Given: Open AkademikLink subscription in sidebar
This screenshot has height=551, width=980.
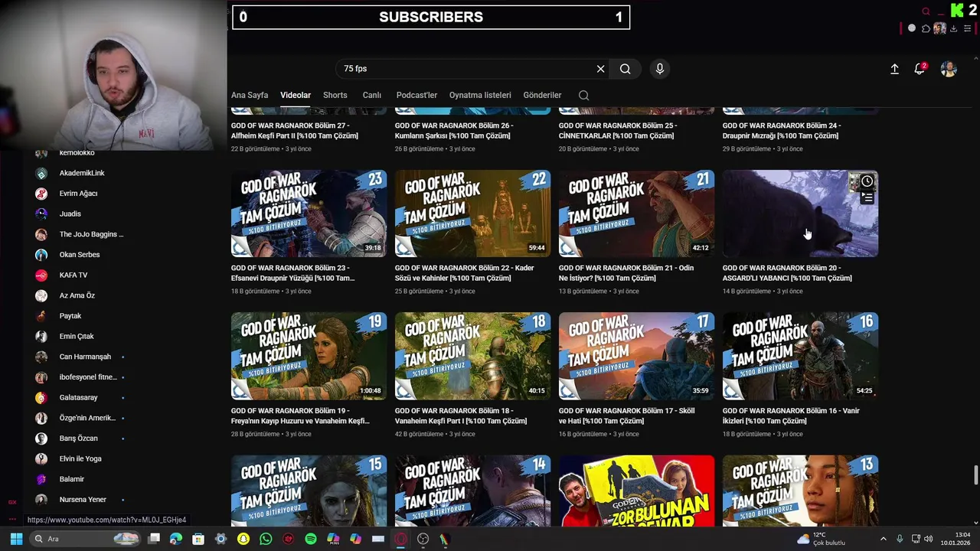Looking at the screenshot, I should point(82,173).
